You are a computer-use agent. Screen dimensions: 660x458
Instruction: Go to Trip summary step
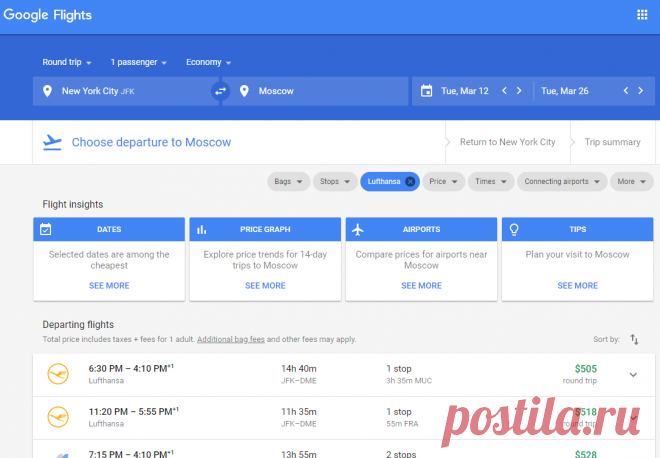tap(612, 142)
